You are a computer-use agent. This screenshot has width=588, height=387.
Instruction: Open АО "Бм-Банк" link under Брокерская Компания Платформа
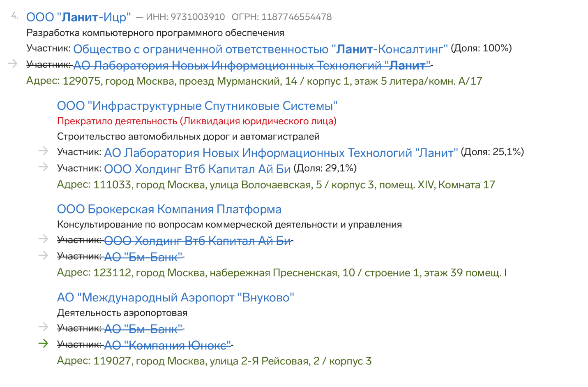143,257
